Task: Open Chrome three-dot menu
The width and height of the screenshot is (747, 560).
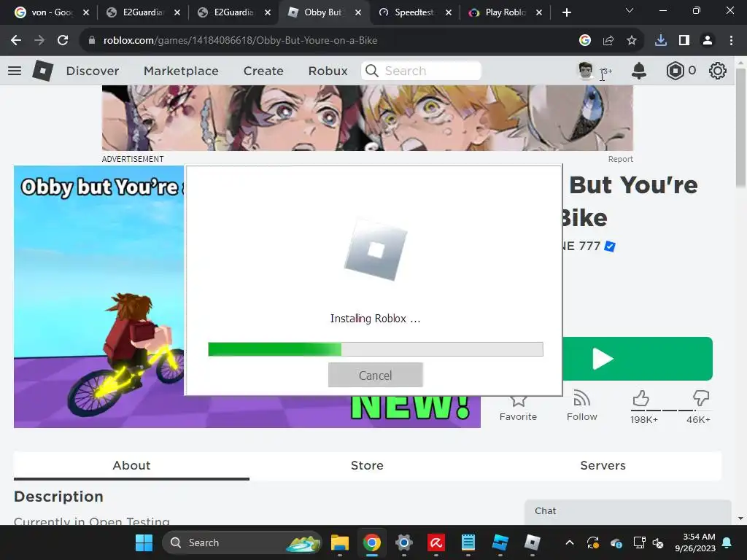Action: point(731,41)
